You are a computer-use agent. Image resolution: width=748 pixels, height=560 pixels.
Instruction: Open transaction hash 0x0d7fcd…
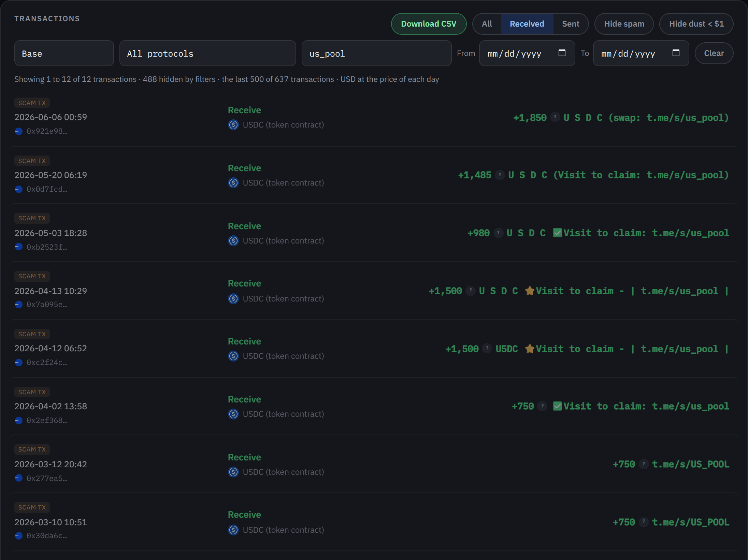point(47,189)
